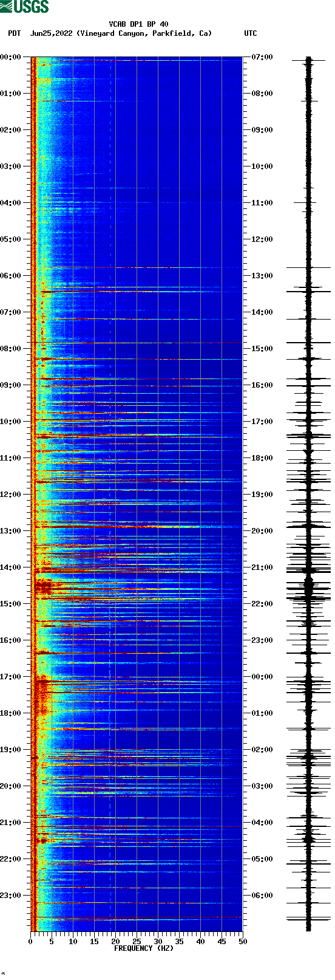Click the UTC time label 05:00
Screen dimensions: 335x980
click(x=262, y=859)
